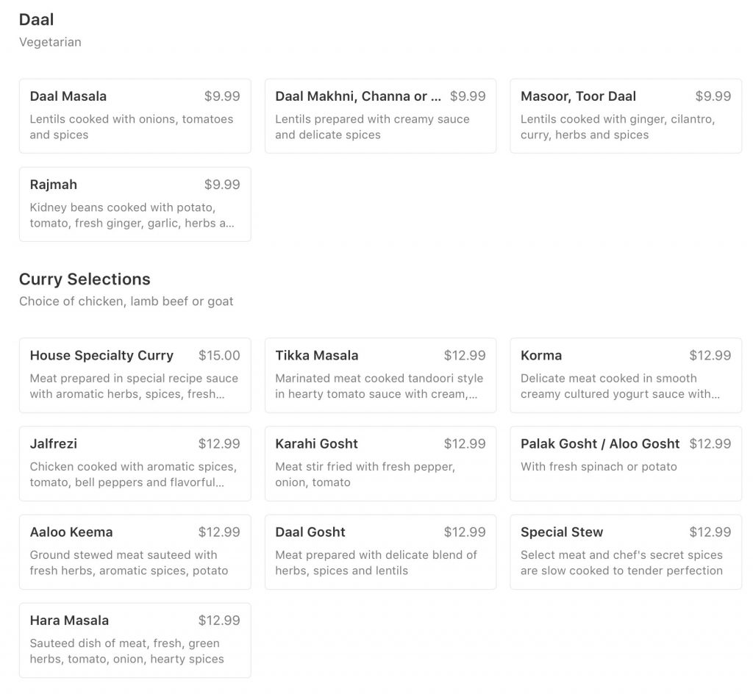Open the Daal Gosht menu item
The width and height of the screenshot is (753, 700).
380,551
